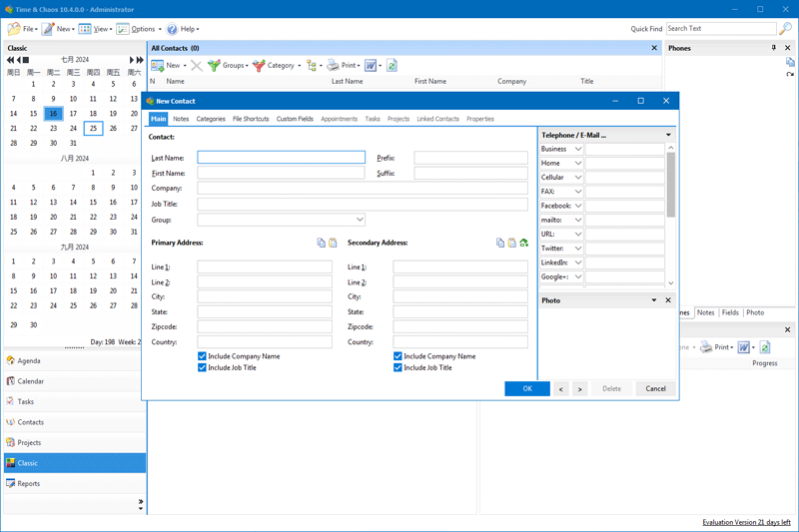Click the green home icon by Secondary Address

523,243
